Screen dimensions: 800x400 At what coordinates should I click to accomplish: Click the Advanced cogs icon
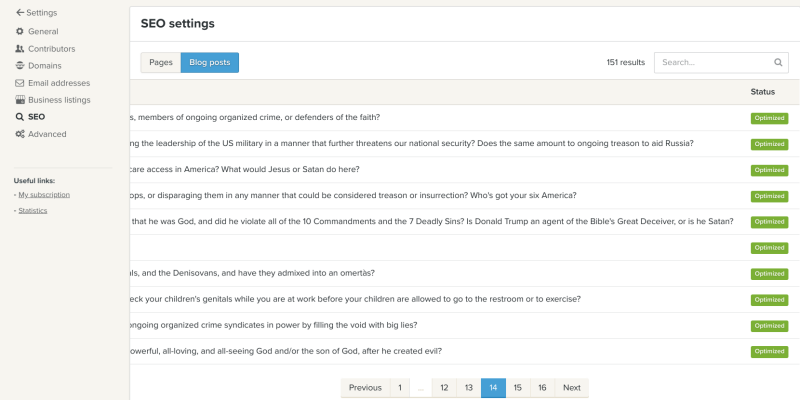(x=20, y=134)
